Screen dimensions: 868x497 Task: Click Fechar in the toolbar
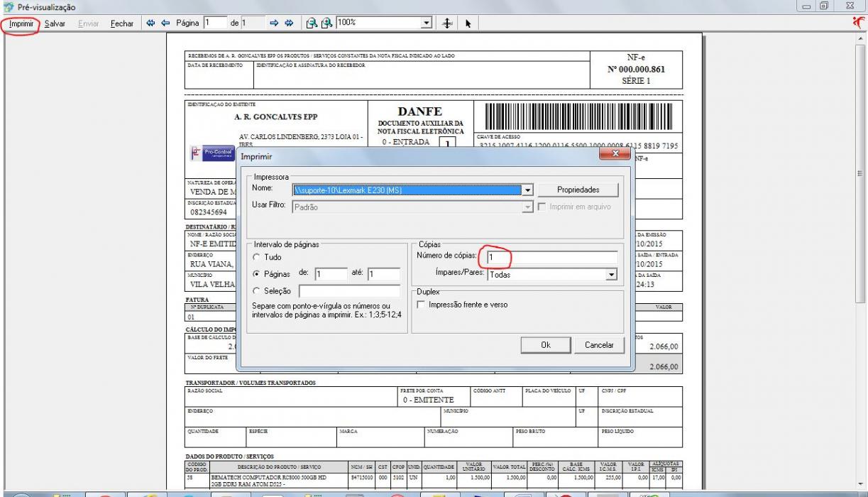click(123, 23)
